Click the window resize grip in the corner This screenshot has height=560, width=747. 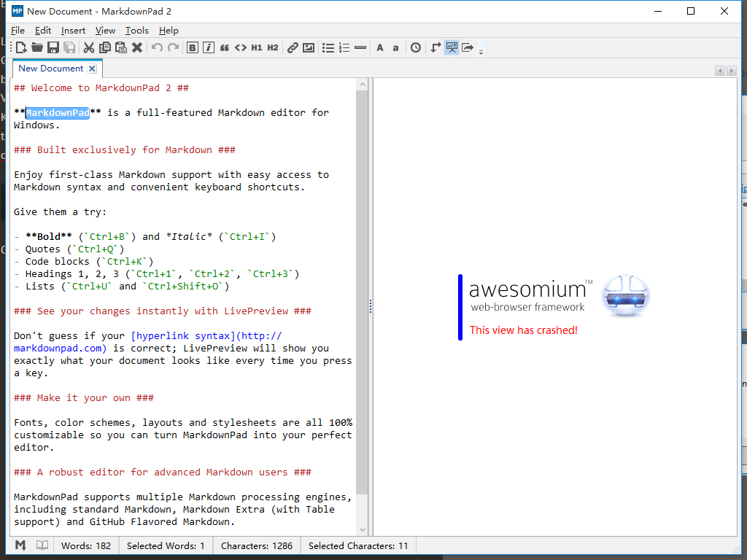736,549
